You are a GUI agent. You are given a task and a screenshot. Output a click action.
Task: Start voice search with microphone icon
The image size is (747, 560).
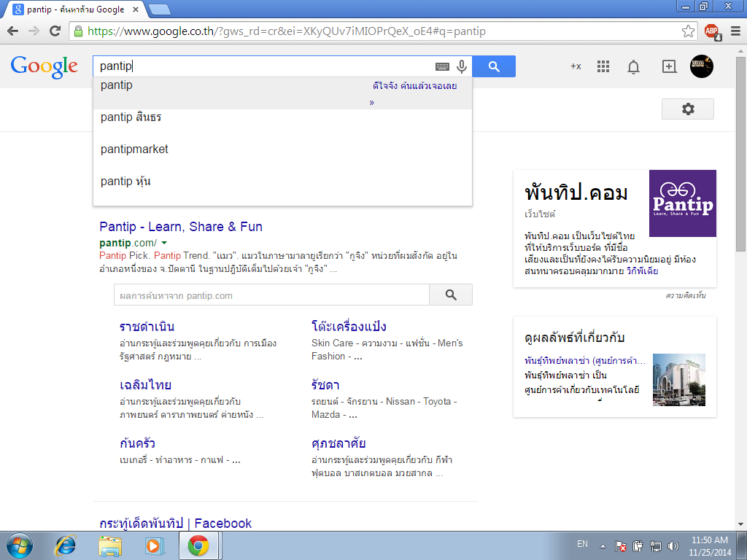461,66
